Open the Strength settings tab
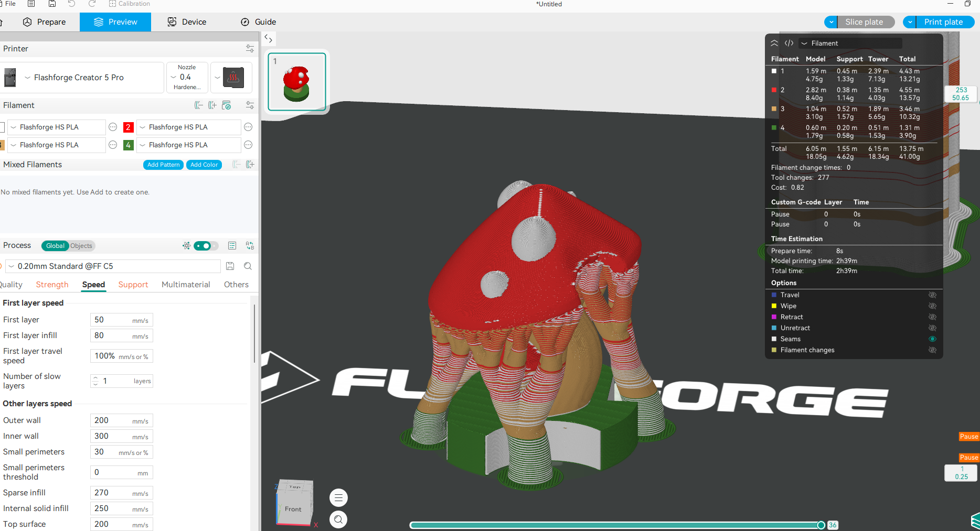 click(x=52, y=285)
